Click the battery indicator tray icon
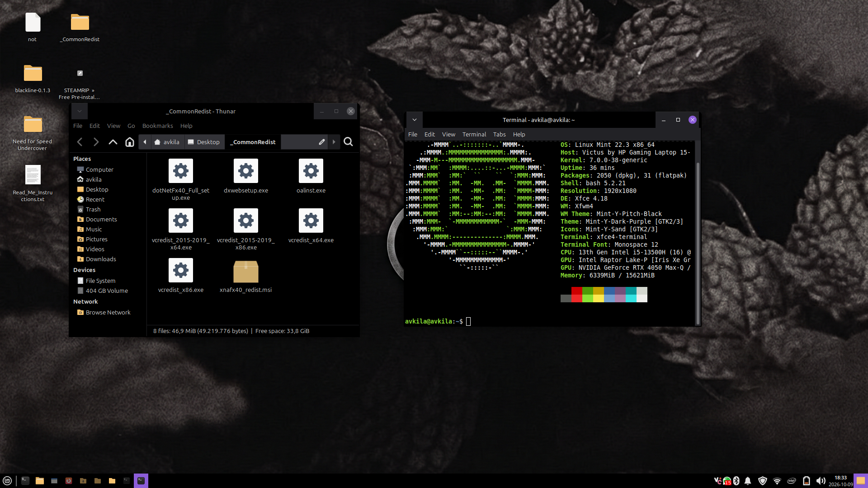The image size is (868, 488). click(806, 481)
